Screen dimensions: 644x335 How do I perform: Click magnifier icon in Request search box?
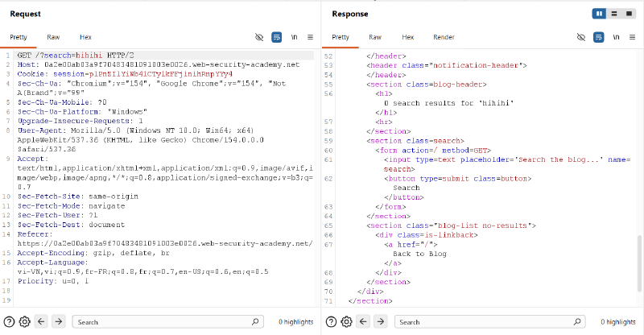coord(255,321)
